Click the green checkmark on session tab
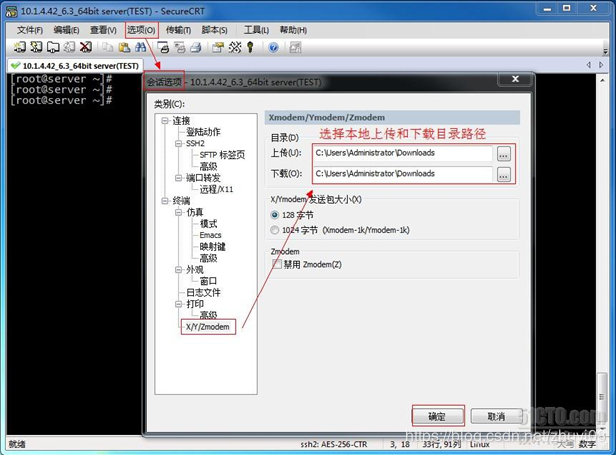This screenshot has width=616, height=455. 15,65
